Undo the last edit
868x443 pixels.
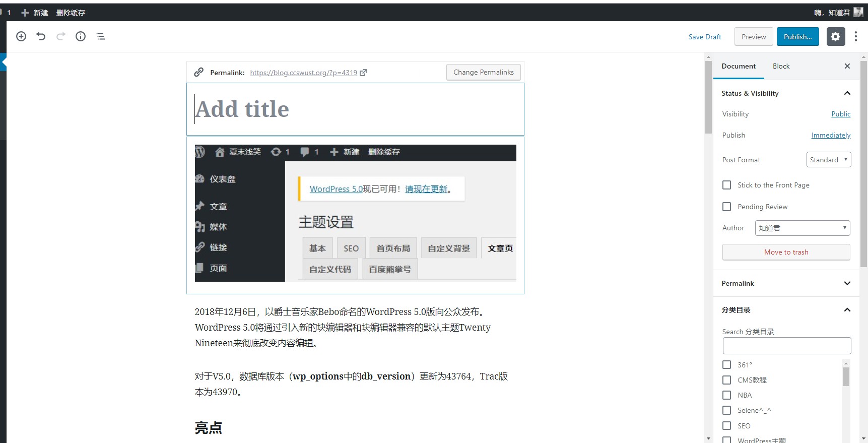pyautogui.click(x=41, y=36)
